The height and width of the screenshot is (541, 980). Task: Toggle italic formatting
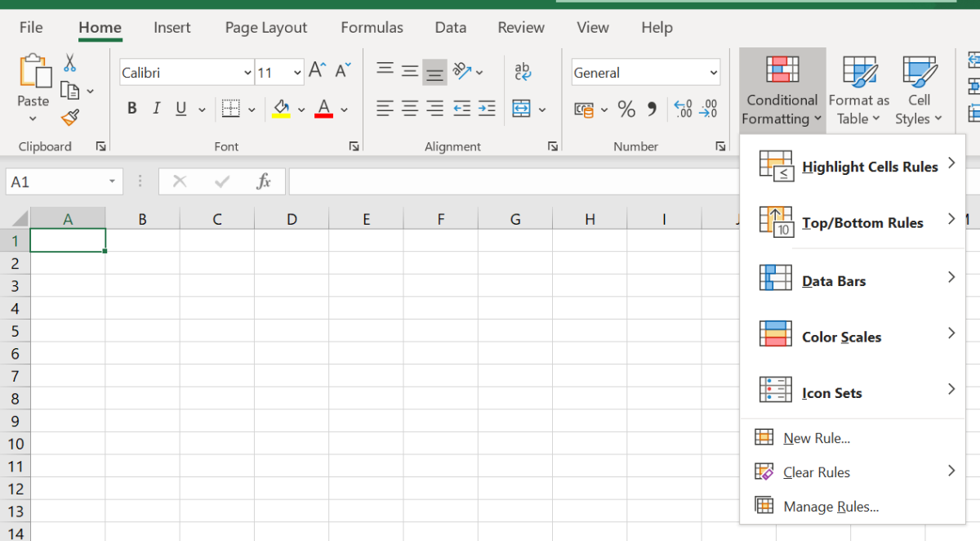154,108
